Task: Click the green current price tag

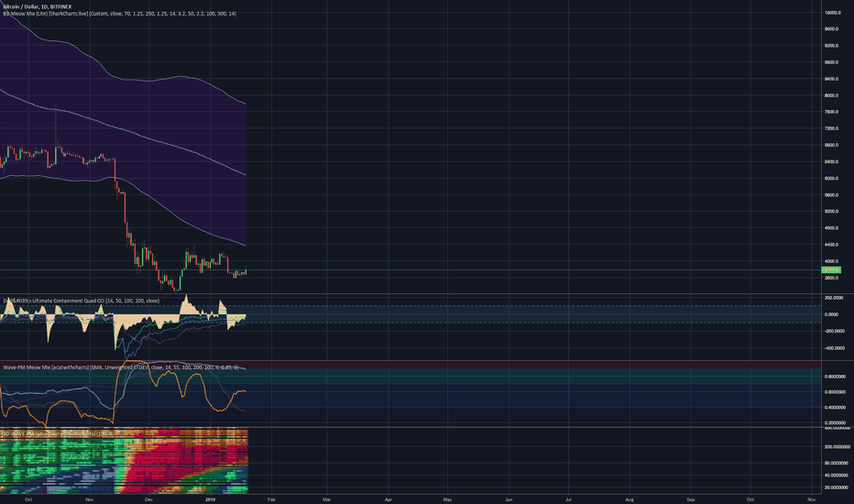Action: (x=831, y=269)
